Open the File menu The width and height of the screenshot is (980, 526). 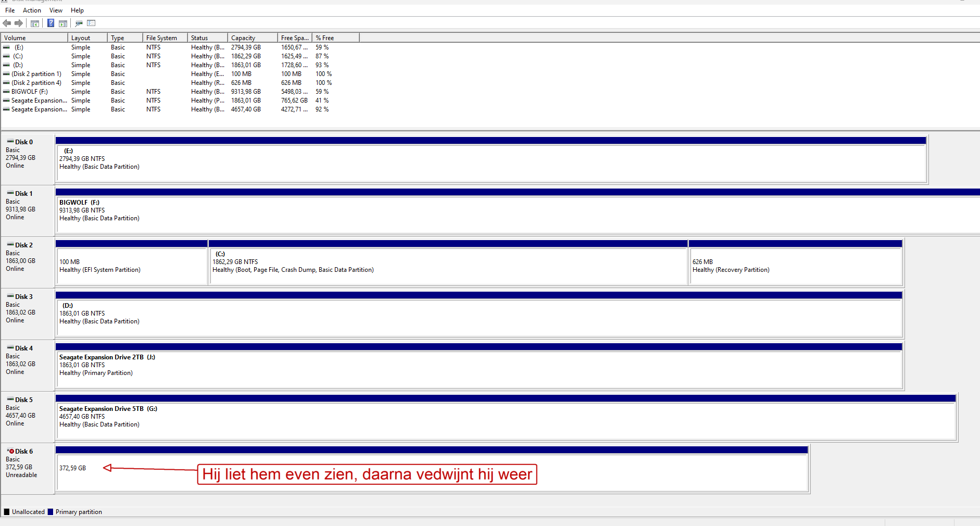pos(10,10)
